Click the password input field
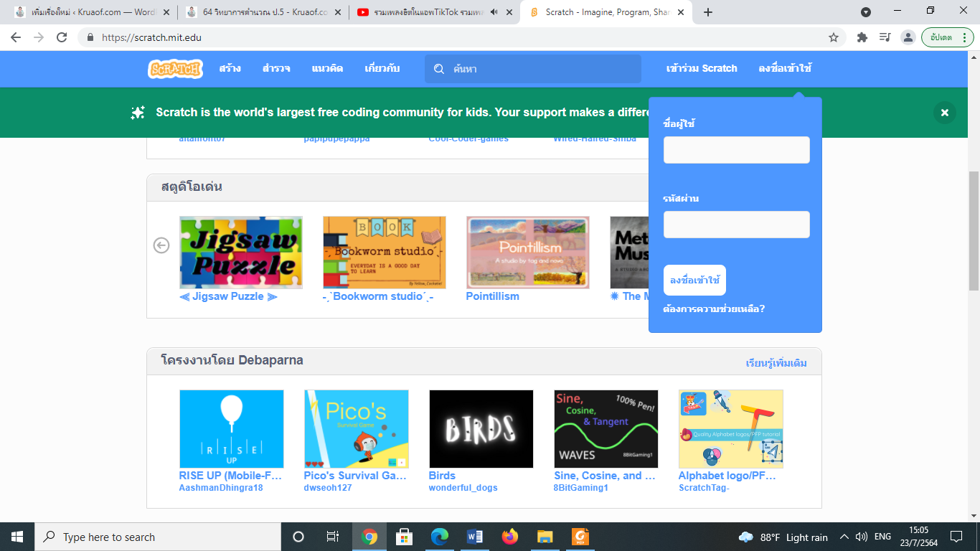 coord(736,225)
